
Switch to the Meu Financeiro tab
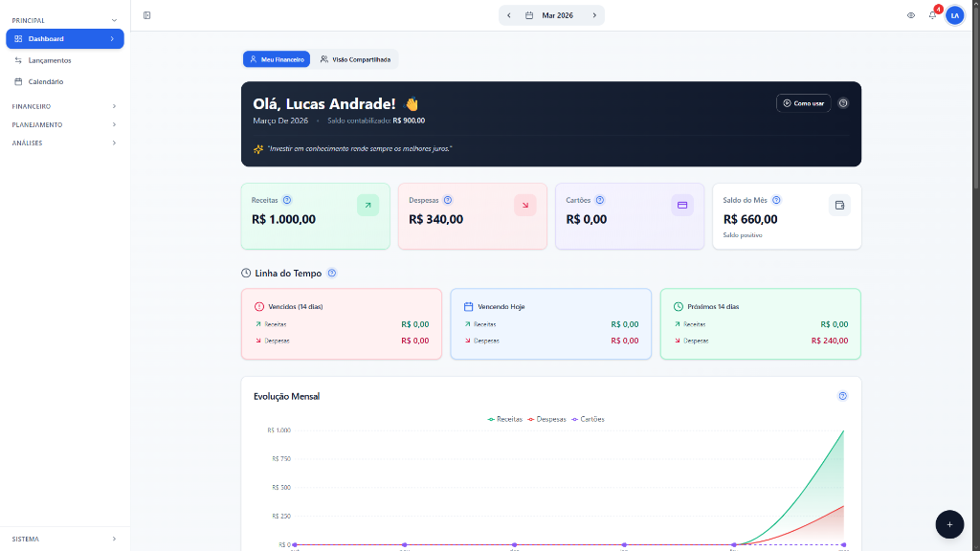(x=277, y=59)
